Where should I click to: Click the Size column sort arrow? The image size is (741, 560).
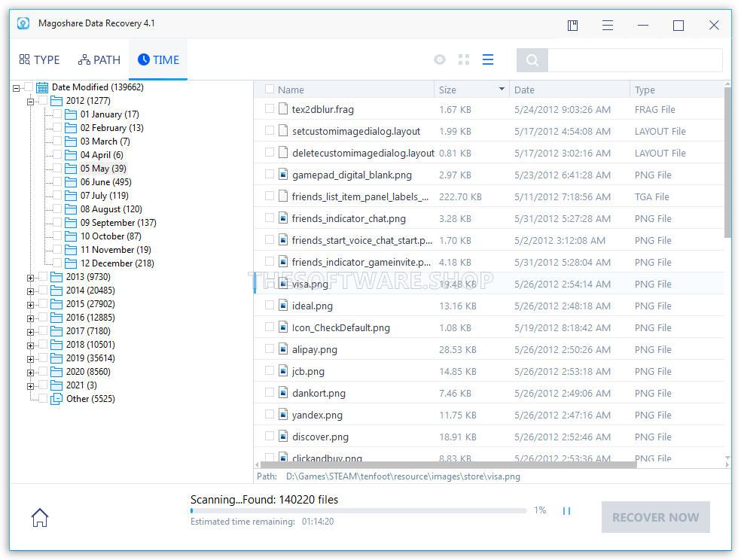coord(502,90)
